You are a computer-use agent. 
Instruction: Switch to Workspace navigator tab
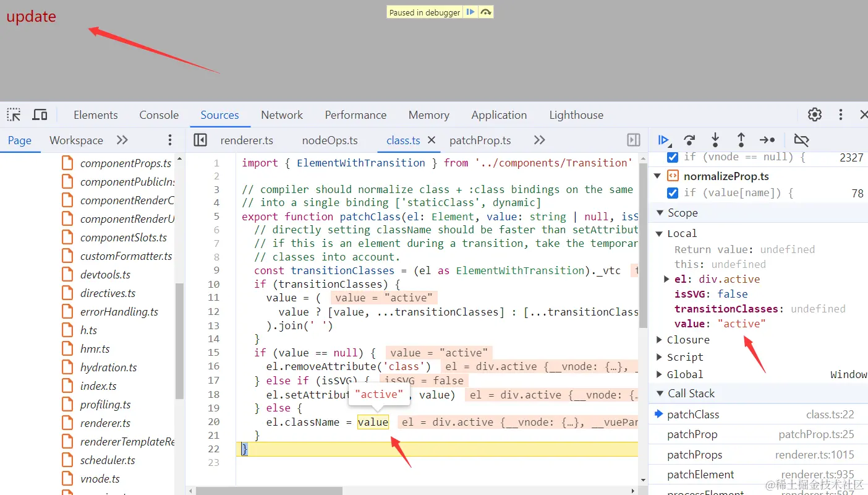pos(76,140)
